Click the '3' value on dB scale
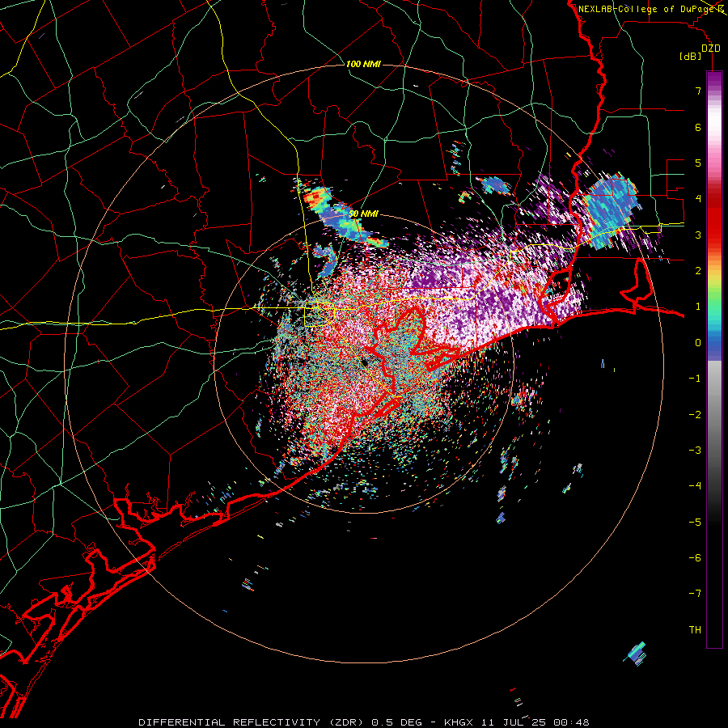This screenshot has height=728, width=728. [x=698, y=235]
